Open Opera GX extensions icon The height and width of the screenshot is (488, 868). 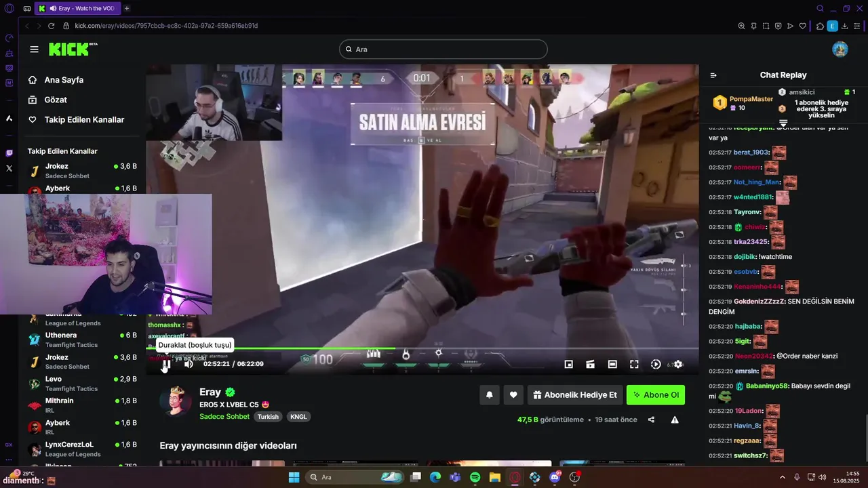[x=820, y=26]
